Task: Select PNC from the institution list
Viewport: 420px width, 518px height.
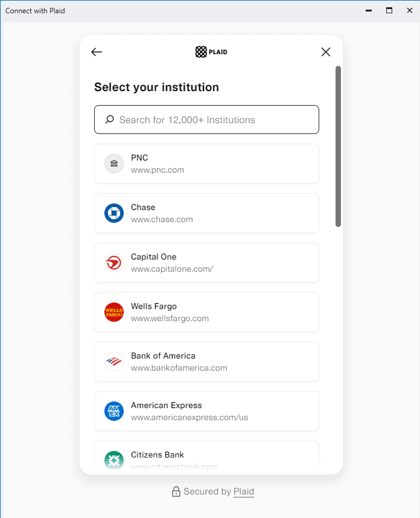Action: (x=207, y=164)
